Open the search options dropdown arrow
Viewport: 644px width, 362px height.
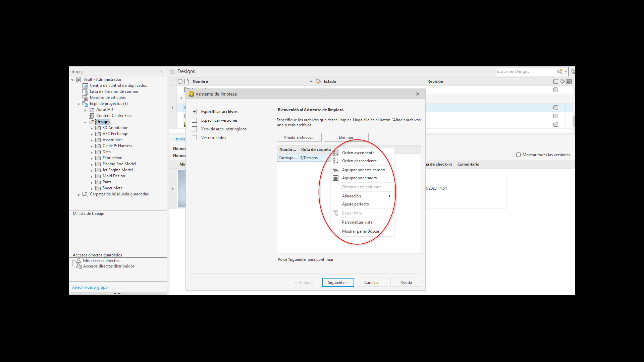[x=566, y=71]
